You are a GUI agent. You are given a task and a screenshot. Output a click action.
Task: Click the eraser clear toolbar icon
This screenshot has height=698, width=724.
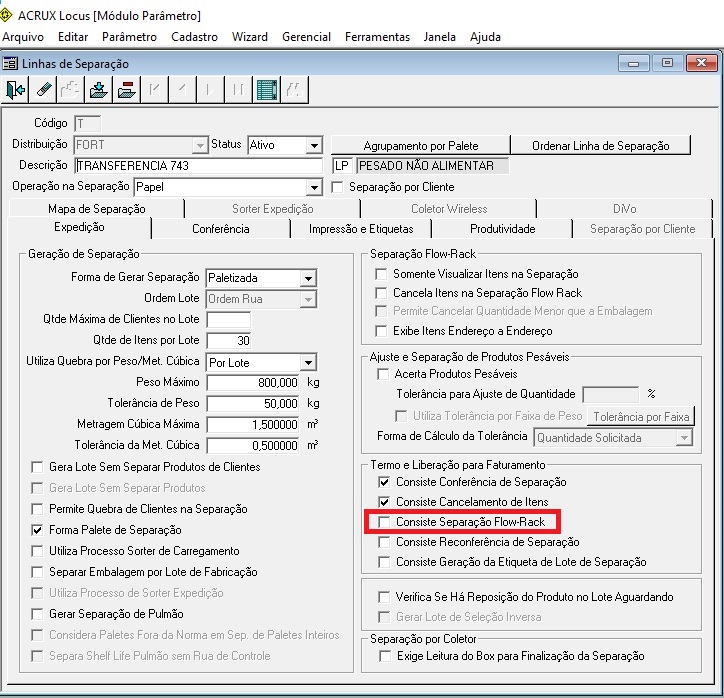[x=43, y=90]
